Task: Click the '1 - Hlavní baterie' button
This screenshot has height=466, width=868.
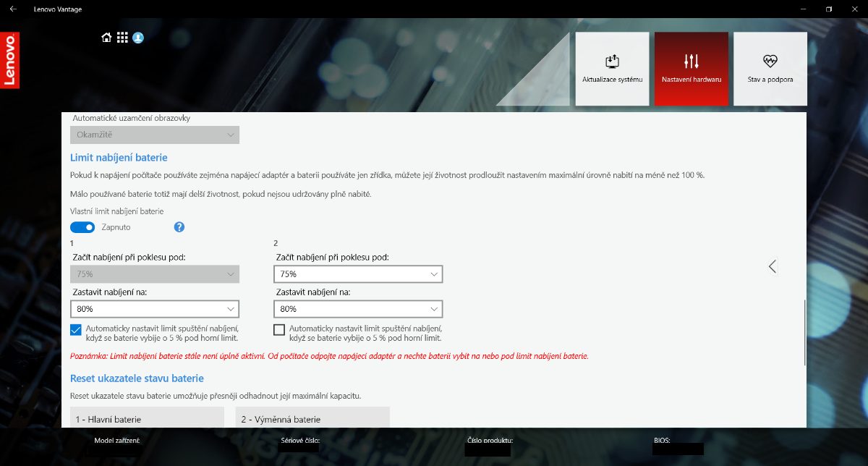Action: pyautogui.click(x=147, y=418)
